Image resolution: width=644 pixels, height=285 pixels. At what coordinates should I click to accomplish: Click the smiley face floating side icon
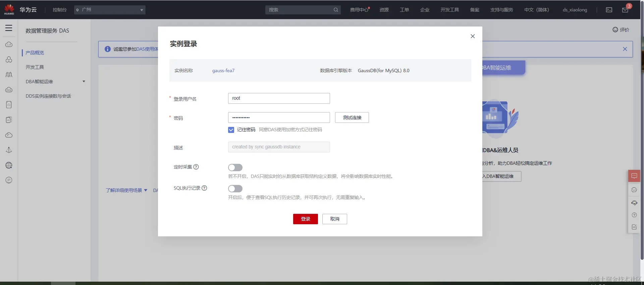coord(634,190)
